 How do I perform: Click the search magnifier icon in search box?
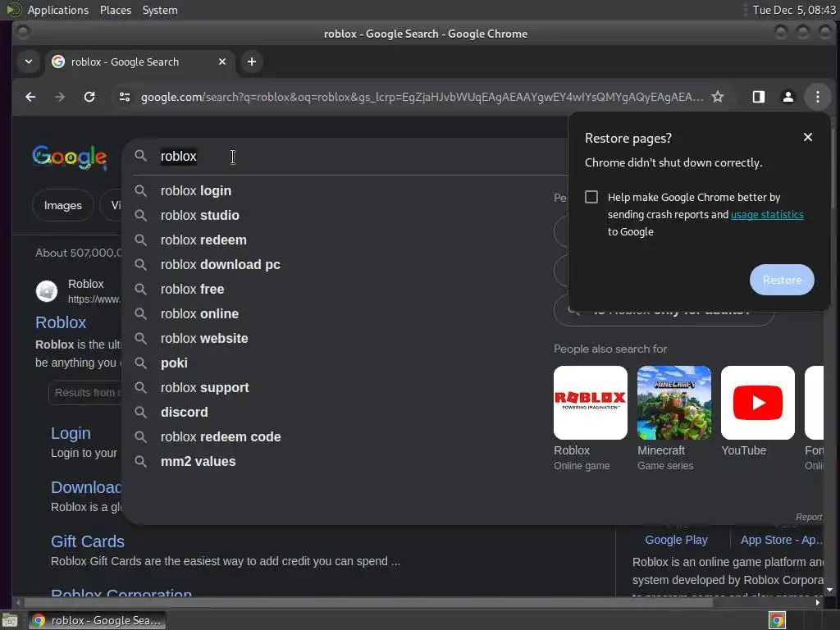coord(140,156)
